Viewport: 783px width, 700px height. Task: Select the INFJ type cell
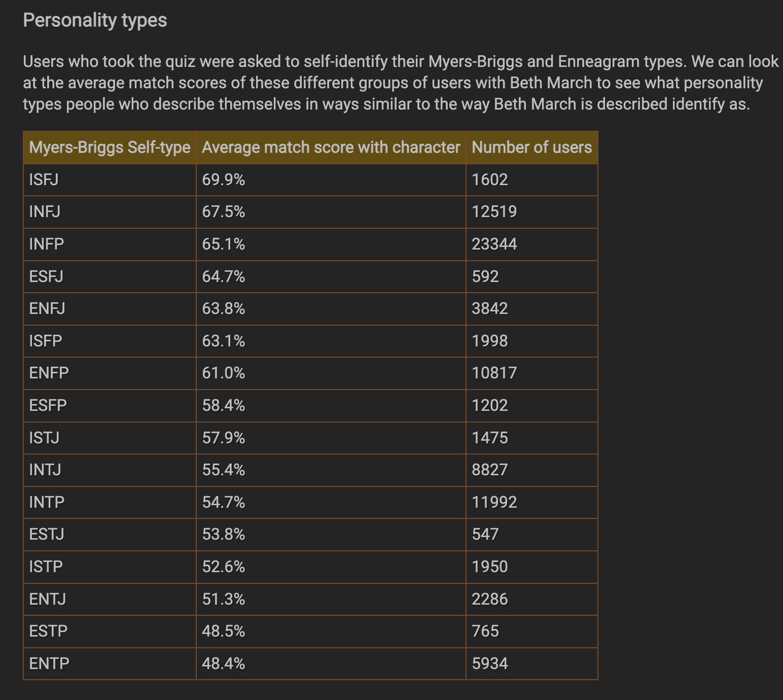tap(110, 212)
